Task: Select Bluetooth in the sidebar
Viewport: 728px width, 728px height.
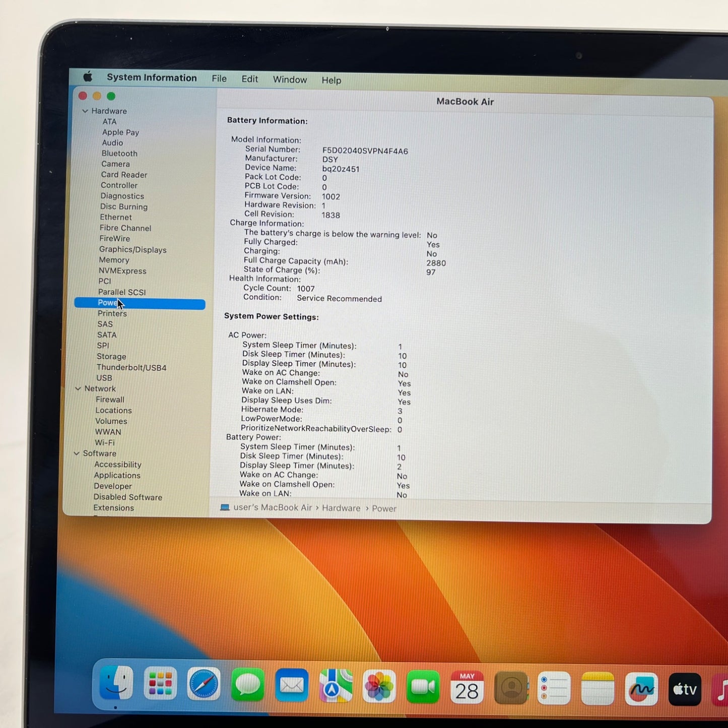Action: 119,153
